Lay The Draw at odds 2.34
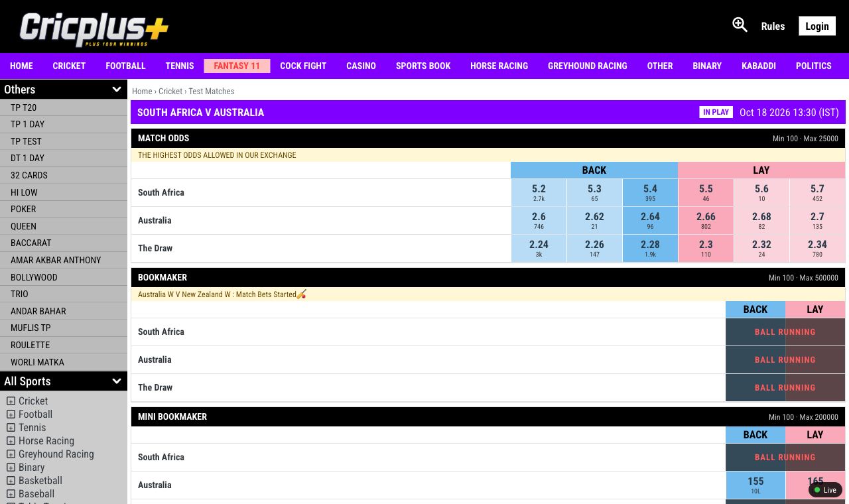 click(x=817, y=248)
